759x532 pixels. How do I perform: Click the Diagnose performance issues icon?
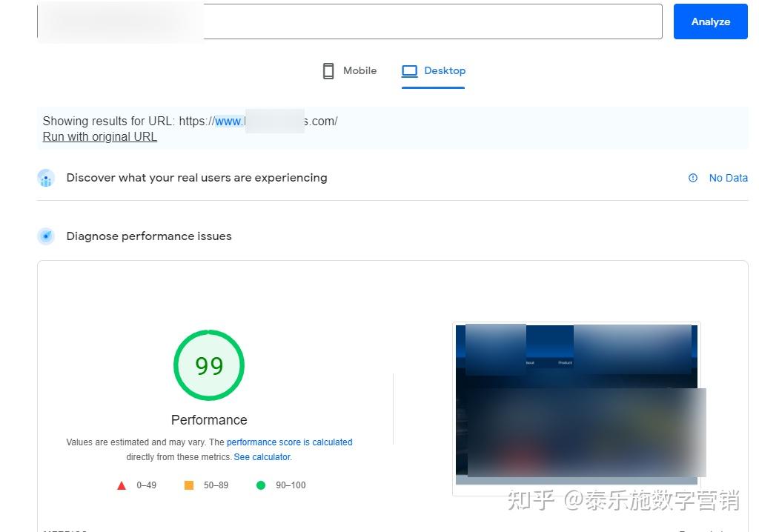[x=46, y=236]
